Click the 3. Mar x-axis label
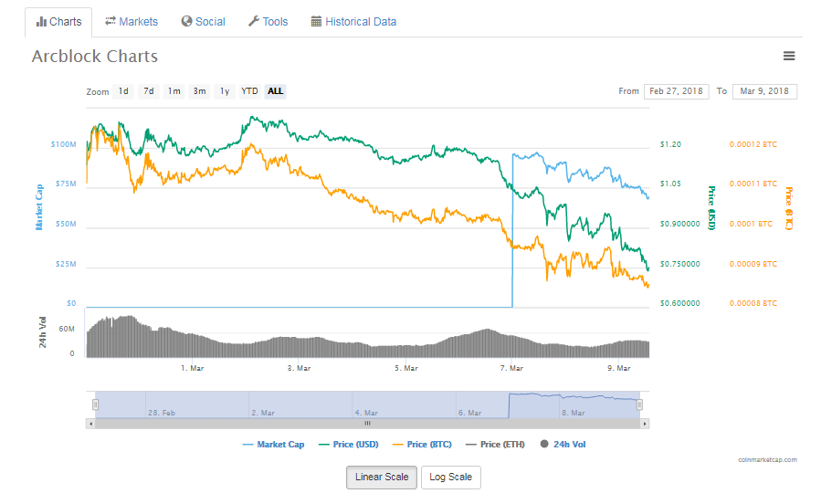The height and width of the screenshot is (504, 821). click(x=299, y=369)
